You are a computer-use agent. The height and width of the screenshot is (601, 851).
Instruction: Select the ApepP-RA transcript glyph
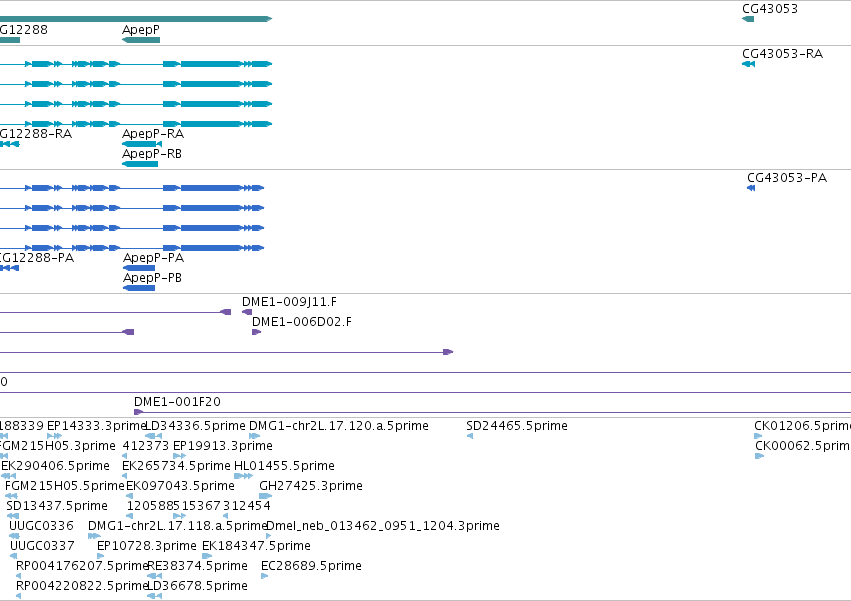(142, 144)
